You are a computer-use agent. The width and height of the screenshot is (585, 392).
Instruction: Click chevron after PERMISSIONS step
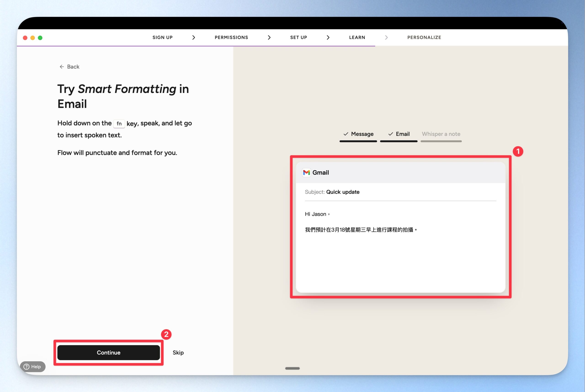(x=269, y=37)
